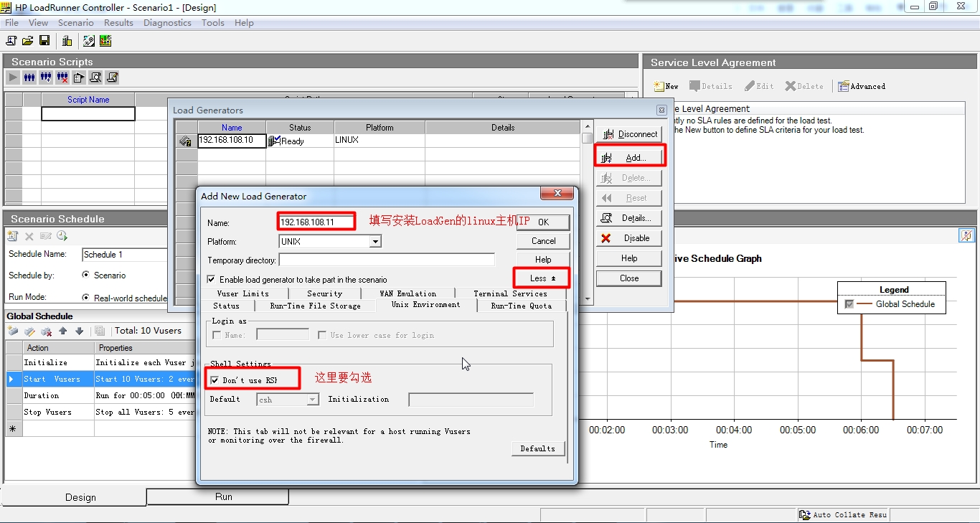Save the scenario using the floppy disk icon
Image resolution: width=980 pixels, height=523 pixels.
tap(44, 41)
